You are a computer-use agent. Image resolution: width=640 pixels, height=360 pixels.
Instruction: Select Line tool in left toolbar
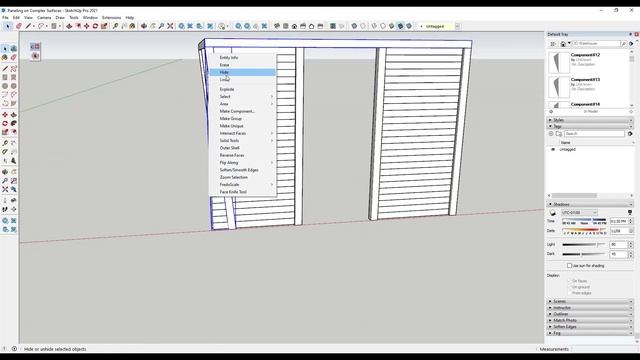(x=5, y=69)
